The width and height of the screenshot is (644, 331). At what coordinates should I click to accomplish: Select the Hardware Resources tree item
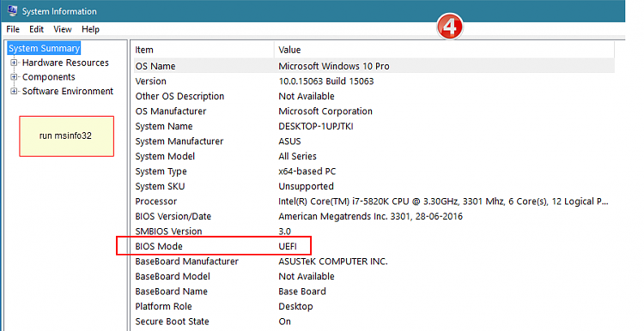pos(65,63)
